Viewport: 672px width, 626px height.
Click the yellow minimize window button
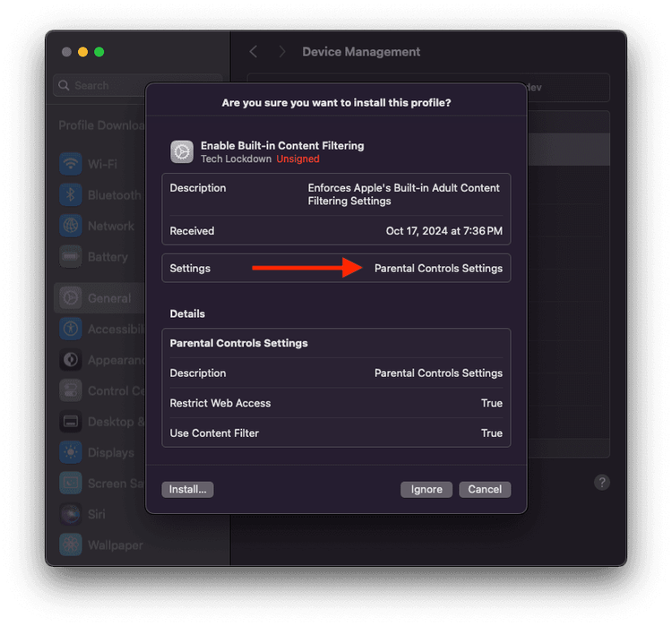click(x=82, y=52)
